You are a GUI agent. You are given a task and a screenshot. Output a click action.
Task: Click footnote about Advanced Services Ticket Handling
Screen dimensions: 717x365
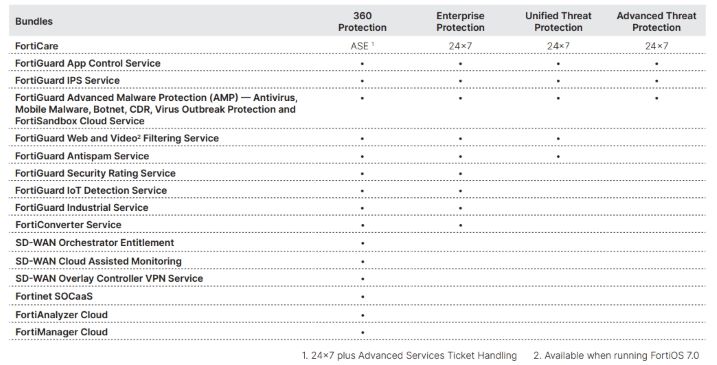409,355
